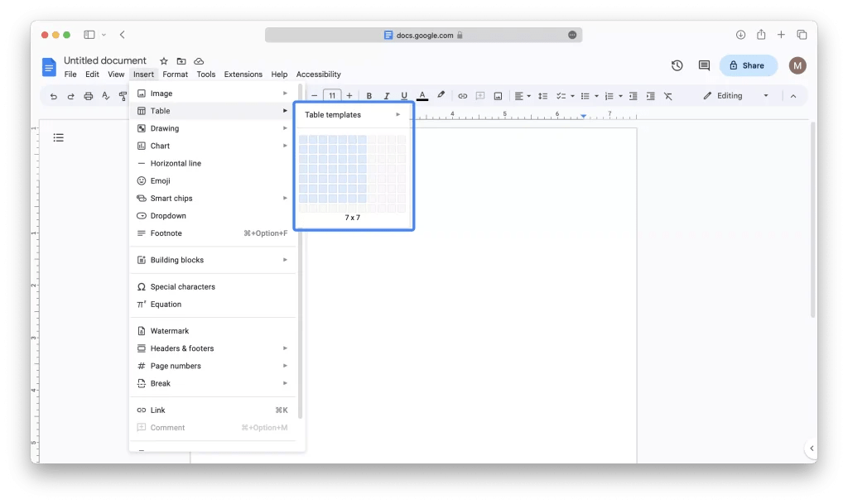Click the Redo icon in toolbar
The width and height of the screenshot is (848, 504).
pyautogui.click(x=70, y=96)
